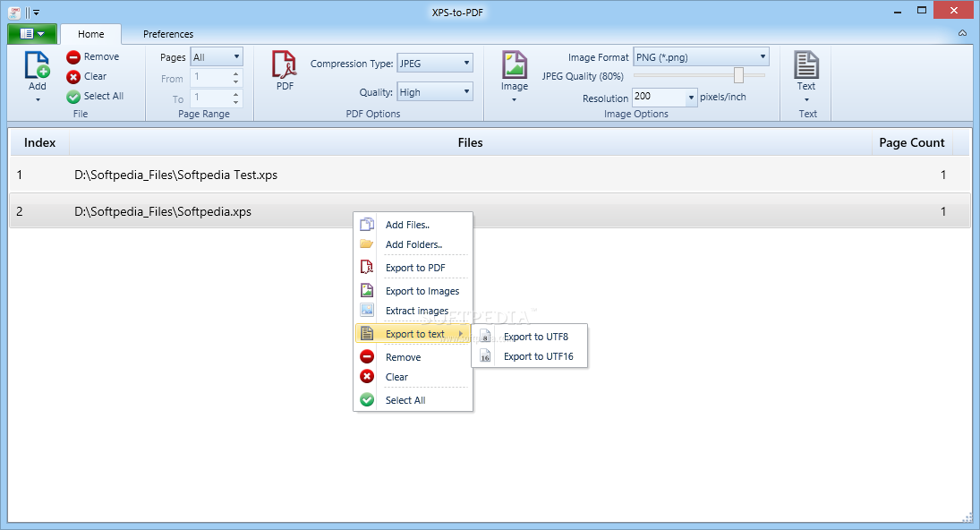
Task: Click the UTF8 file icon in submenu
Action: click(x=485, y=337)
